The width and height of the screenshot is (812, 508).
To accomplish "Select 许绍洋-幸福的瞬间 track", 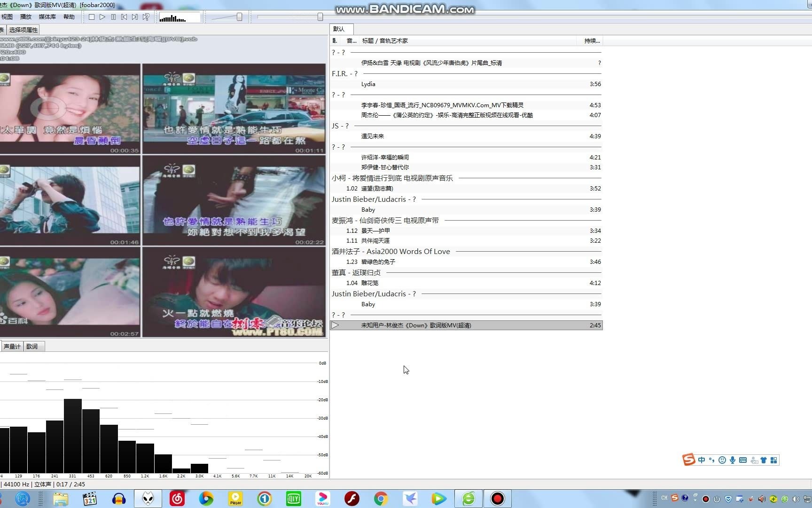I will [466, 158].
